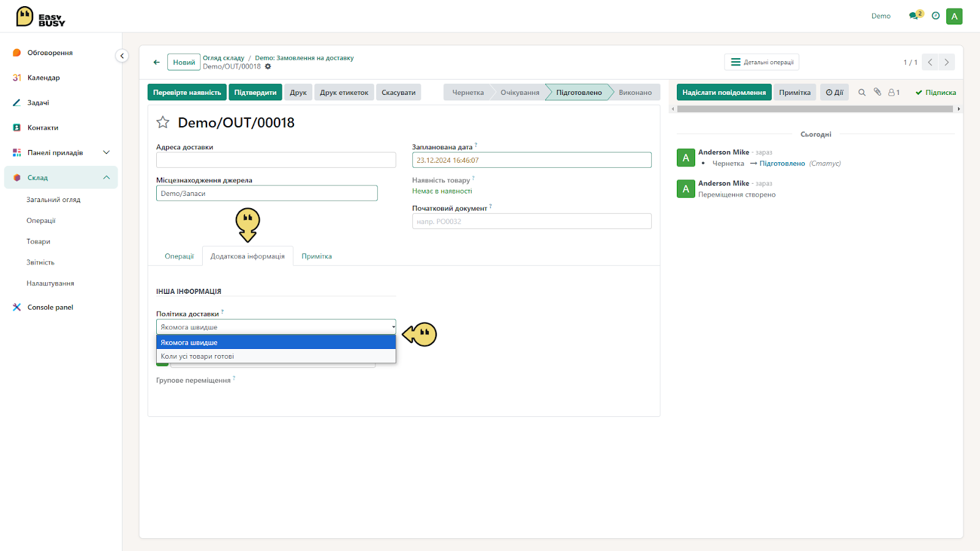Toggle the Підписка follow status
The width and height of the screenshot is (980, 551).
(x=935, y=92)
